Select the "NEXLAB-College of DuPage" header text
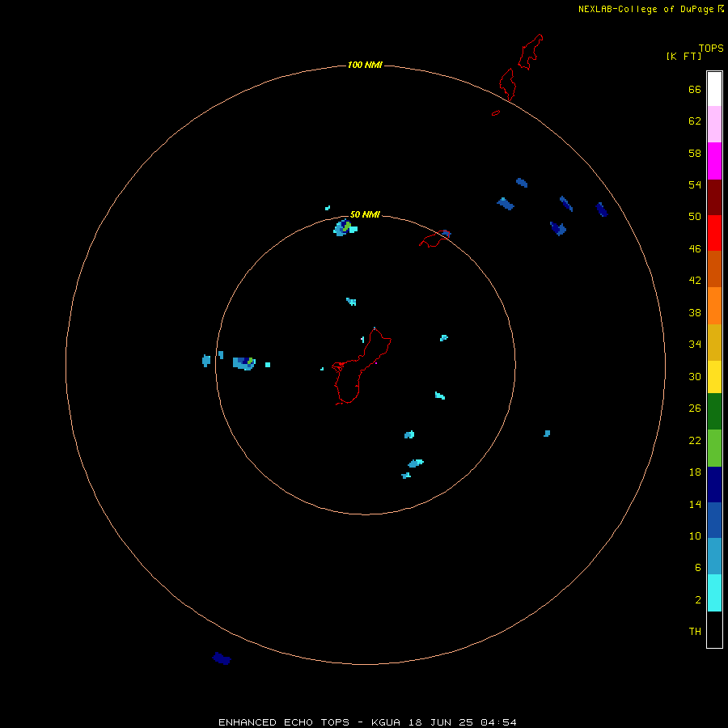Image resolution: width=728 pixels, height=728 pixels. pyautogui.click(x=645, y=9)
